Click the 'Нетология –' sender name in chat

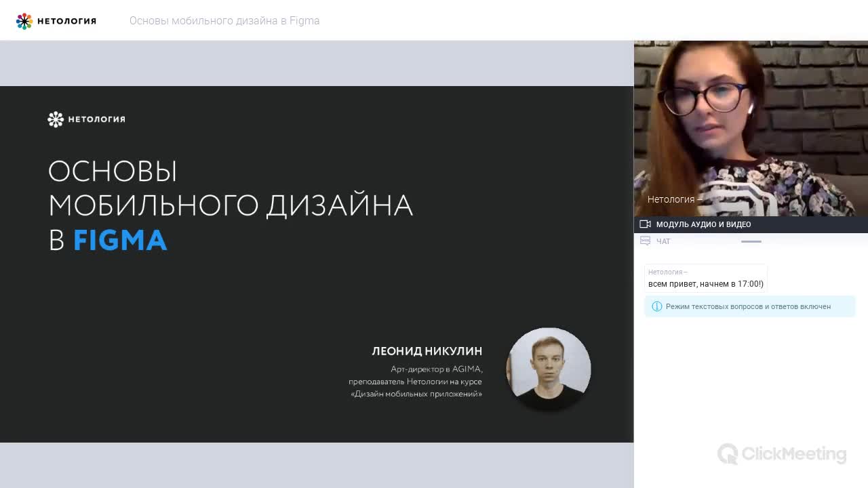(668, 272)
